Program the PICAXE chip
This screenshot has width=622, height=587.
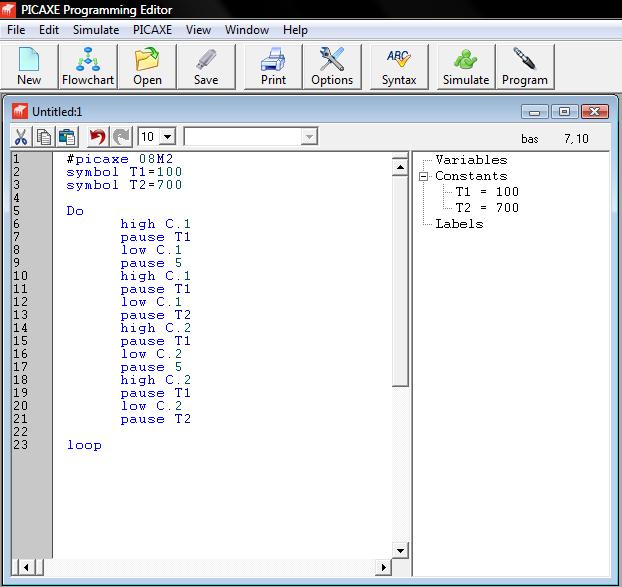pyautogui.click(x=525, y=66)
